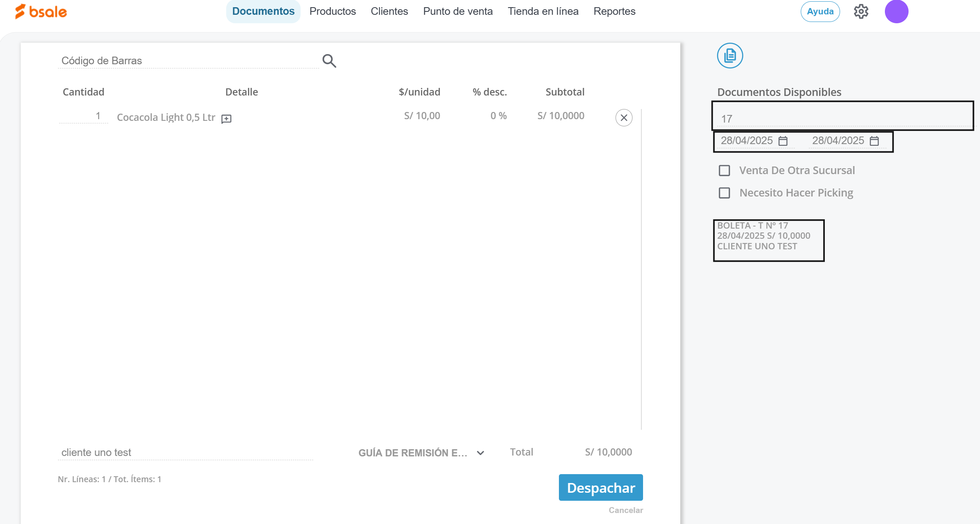This screenshot has width=980, height=524.
Task: Click the Cancelar link
Action: pyautogui.click(x=625, y=510)
